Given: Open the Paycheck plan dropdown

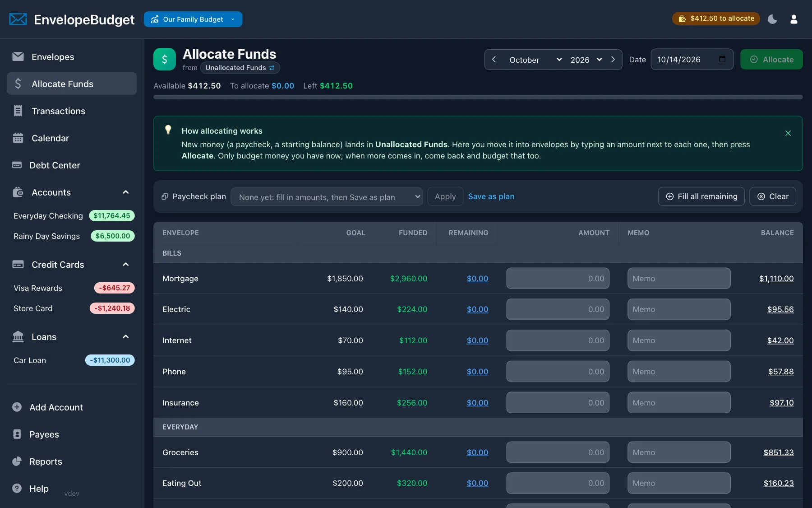Looking at the screenshot, I should [327, 196].
